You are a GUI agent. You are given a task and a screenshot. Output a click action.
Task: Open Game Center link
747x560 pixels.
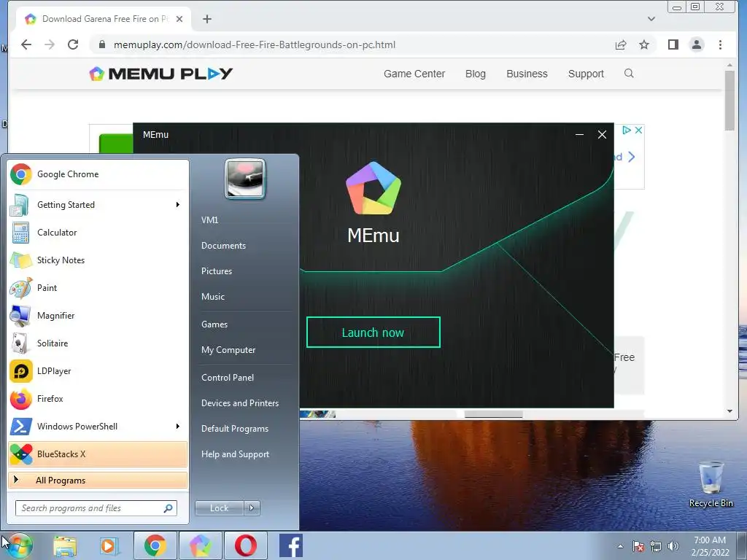pos(414,74)
